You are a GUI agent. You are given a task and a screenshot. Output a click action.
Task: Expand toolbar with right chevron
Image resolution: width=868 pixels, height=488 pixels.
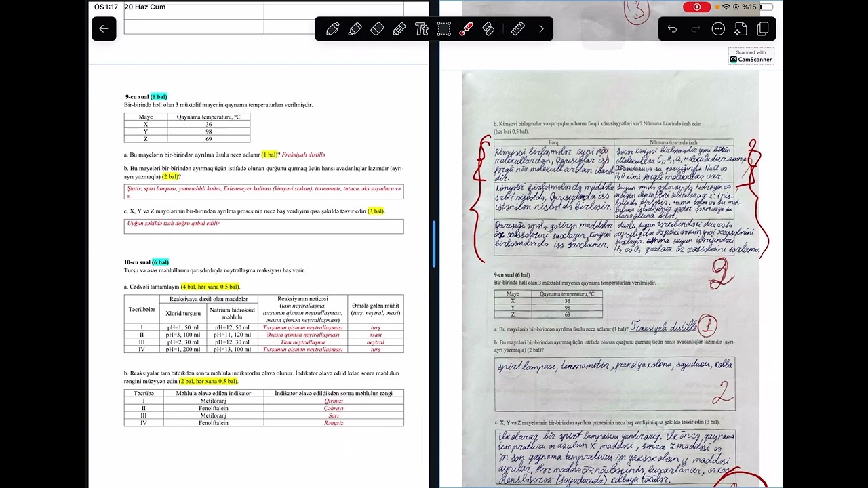click(x=541, y=29)
